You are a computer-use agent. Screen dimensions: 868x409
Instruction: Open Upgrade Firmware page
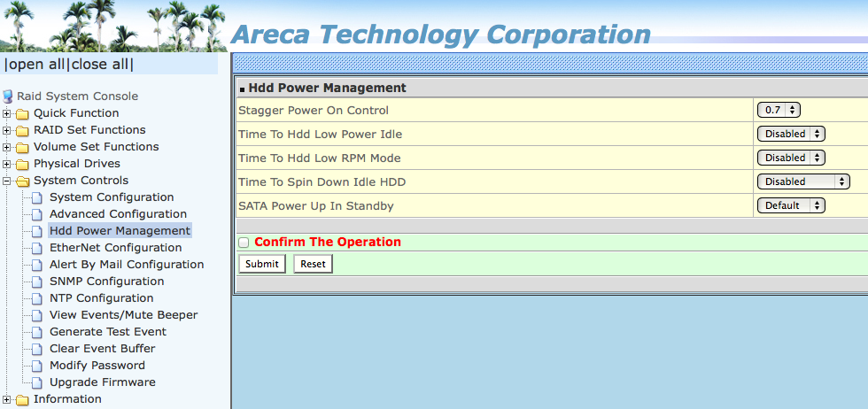103,382
